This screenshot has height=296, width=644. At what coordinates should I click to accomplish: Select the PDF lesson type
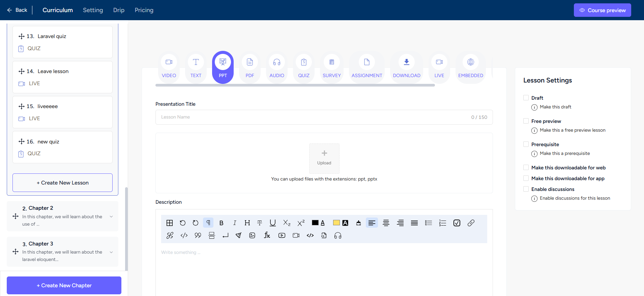[x=250, y=67]
